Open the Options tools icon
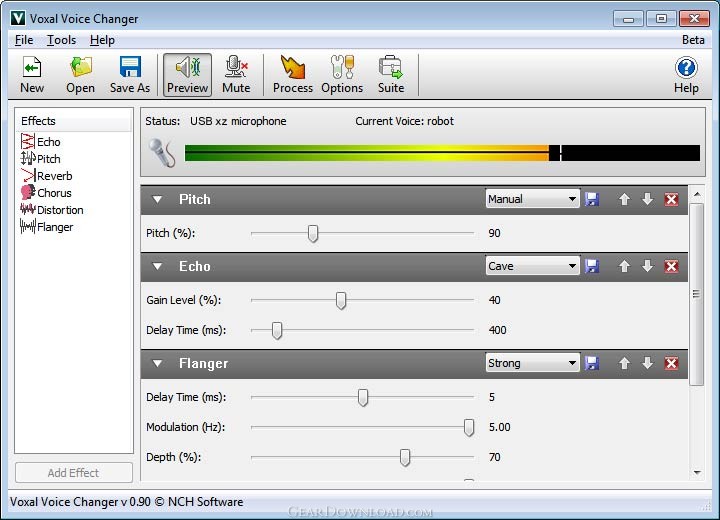The height and width of the screenshot is (520, 720). pyautogui.click(x=342, y=75)
